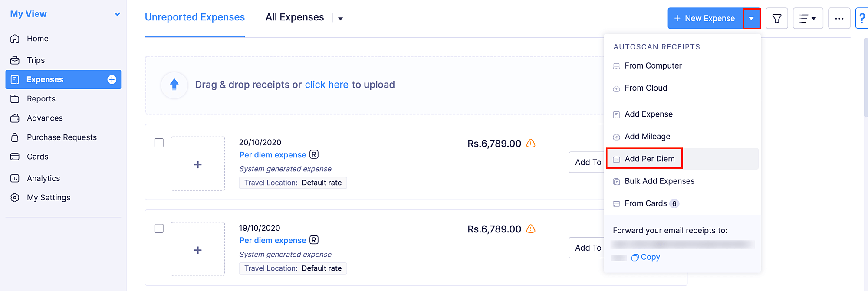Toggle the New Expense dropdown arrow
Viewport: 868px width, 291px height.
(751, 19)
